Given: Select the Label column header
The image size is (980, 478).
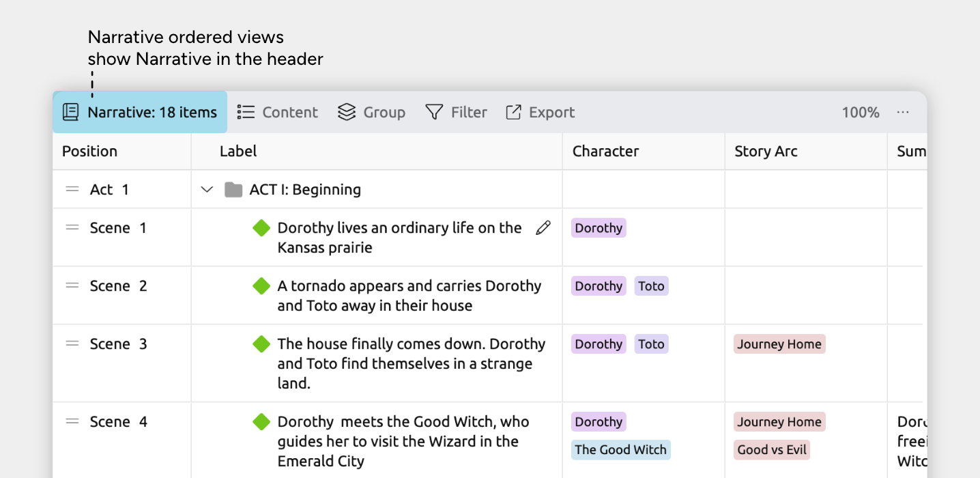Looking at the screenshot, I should (x=377, y=152).
